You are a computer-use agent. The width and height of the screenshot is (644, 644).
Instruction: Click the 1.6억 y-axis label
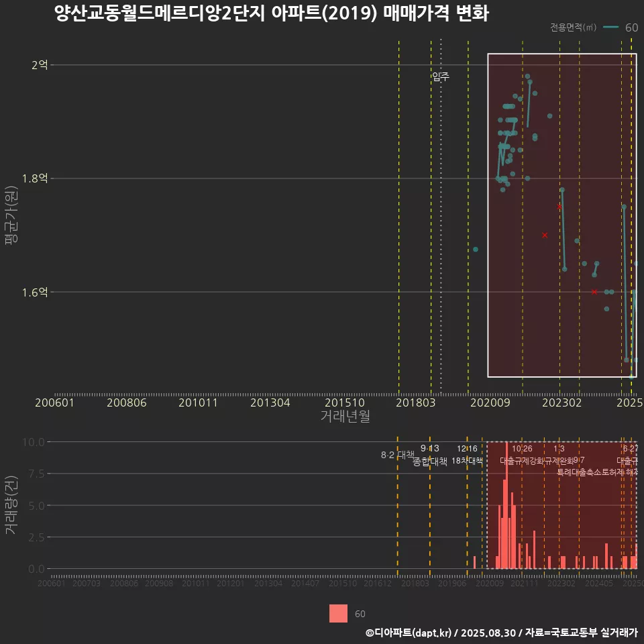(x=35, y=292)
